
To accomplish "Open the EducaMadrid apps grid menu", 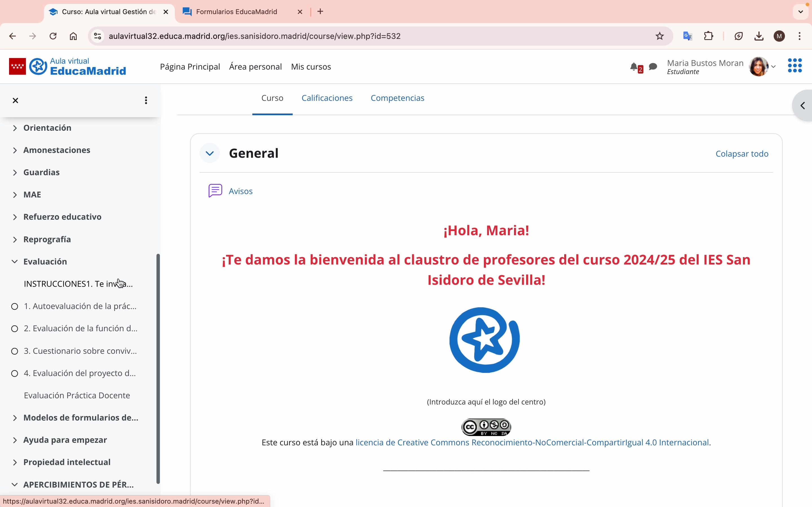I will tap(795, 65).
